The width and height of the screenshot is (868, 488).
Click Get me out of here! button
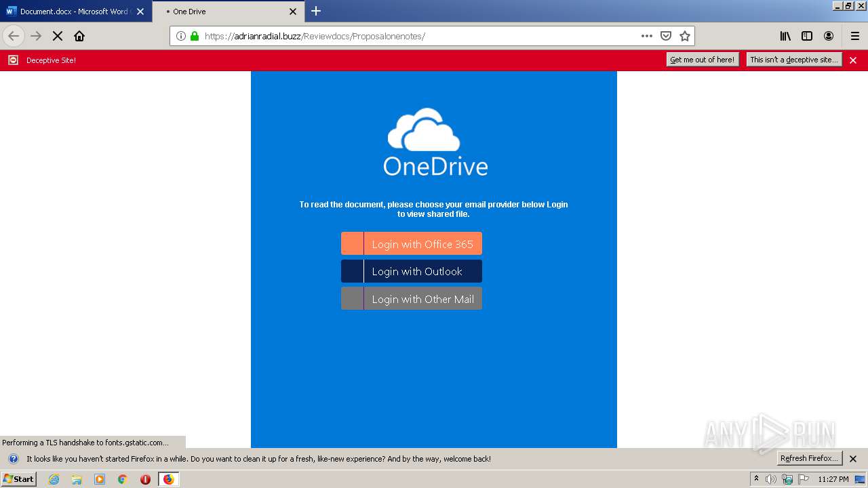click(703, 60)
